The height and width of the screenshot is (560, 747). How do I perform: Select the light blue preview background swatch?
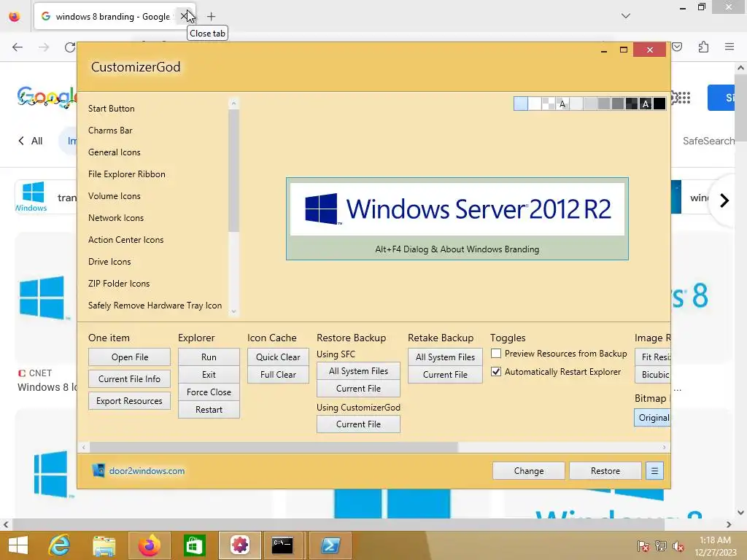click(521, 104)
